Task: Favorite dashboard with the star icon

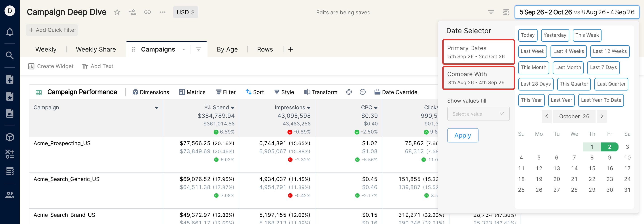Action: click(x=117, y=12)
